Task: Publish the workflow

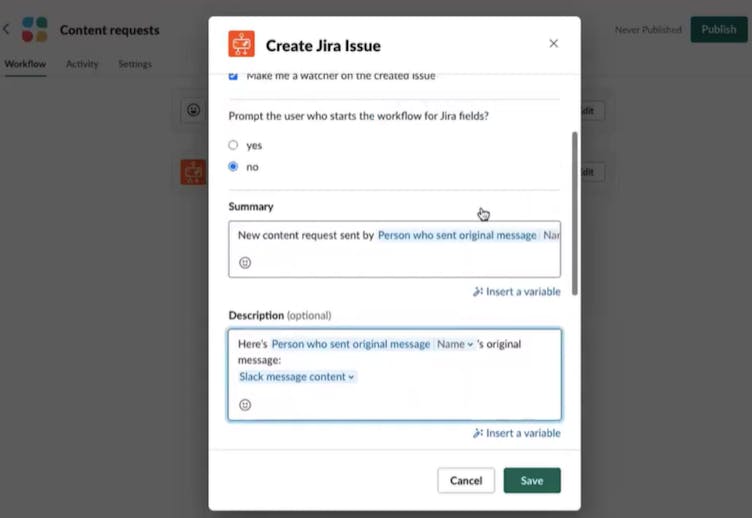Action: (718, 29)
